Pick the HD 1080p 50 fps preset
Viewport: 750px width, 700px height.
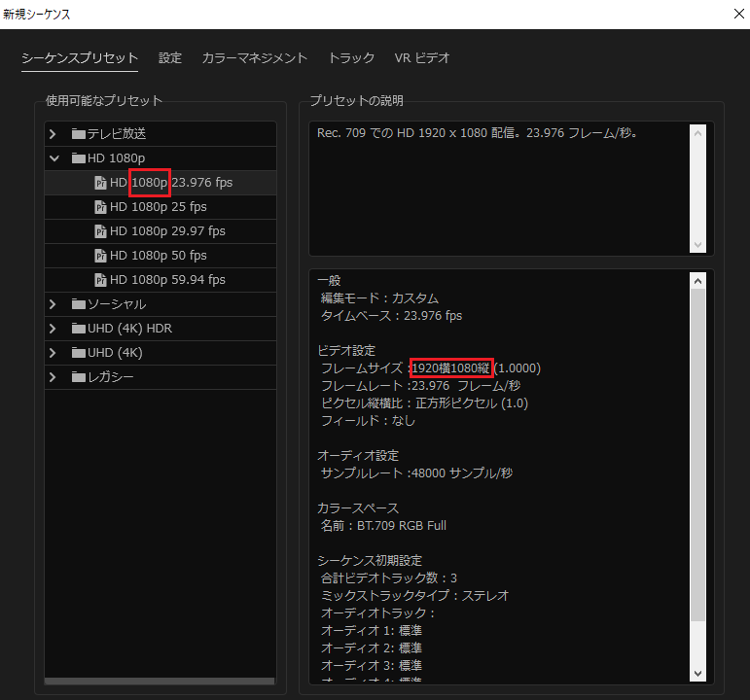pos(161,256)
